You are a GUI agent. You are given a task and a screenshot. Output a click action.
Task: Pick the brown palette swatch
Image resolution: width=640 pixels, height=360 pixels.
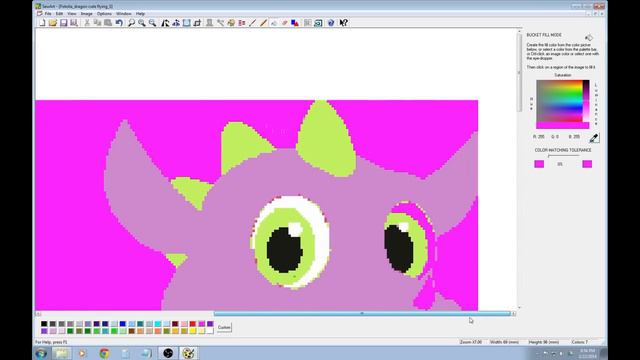coord(131,331)
